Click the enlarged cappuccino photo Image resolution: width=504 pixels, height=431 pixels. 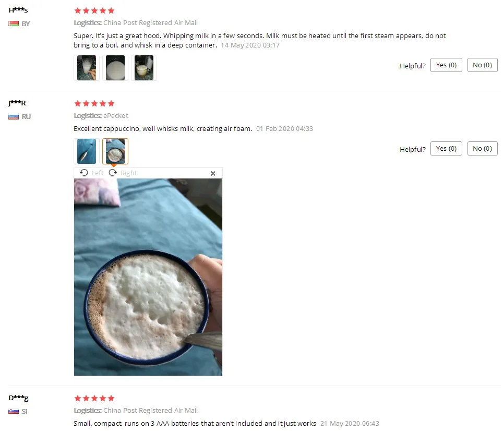(x=148, y=277)
